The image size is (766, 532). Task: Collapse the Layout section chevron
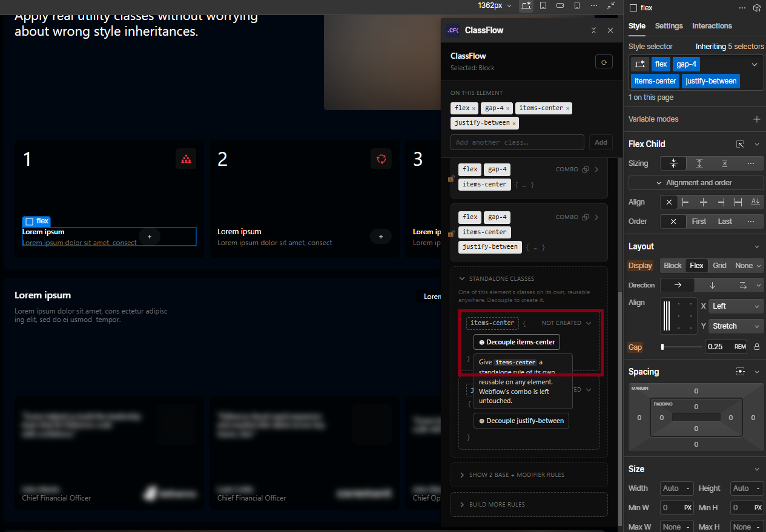coord(756,246)
